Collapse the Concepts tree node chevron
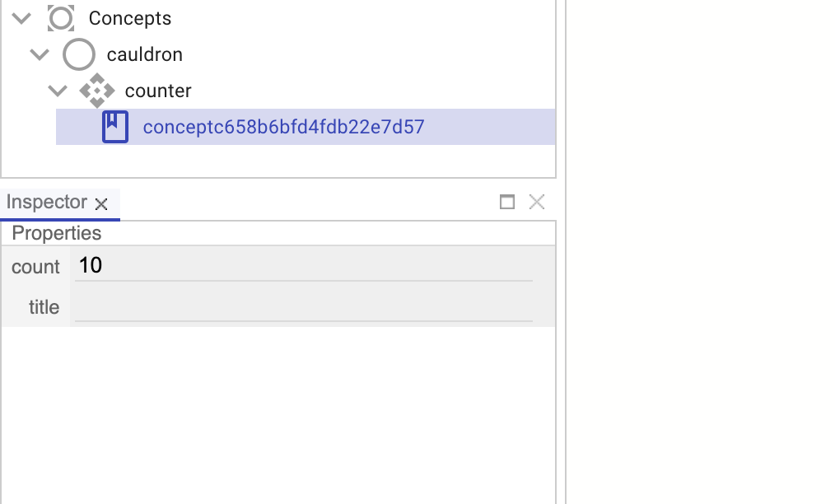835x504 pixels. pyautogui.click(x=22, y=18)
